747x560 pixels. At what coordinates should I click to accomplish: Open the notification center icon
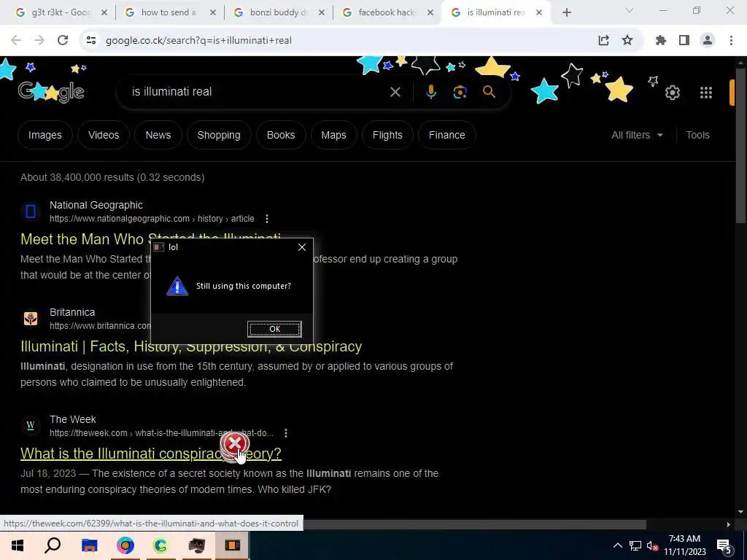click(x=724, y=545)
